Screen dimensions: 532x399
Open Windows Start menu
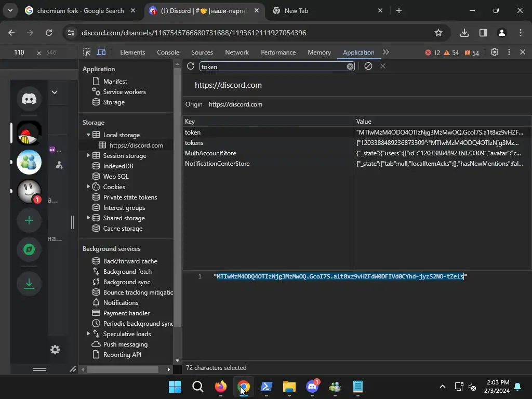(175, 387)
